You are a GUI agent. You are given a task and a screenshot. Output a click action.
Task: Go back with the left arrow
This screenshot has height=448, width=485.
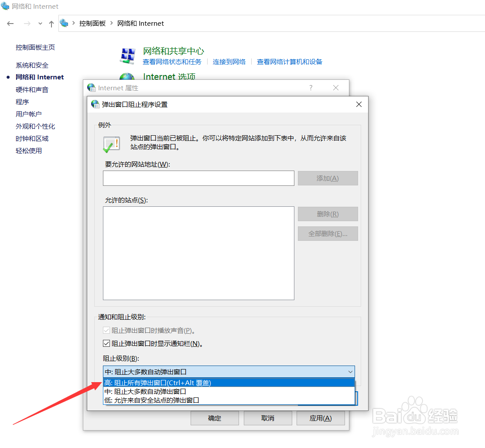(x=10, y=24)
